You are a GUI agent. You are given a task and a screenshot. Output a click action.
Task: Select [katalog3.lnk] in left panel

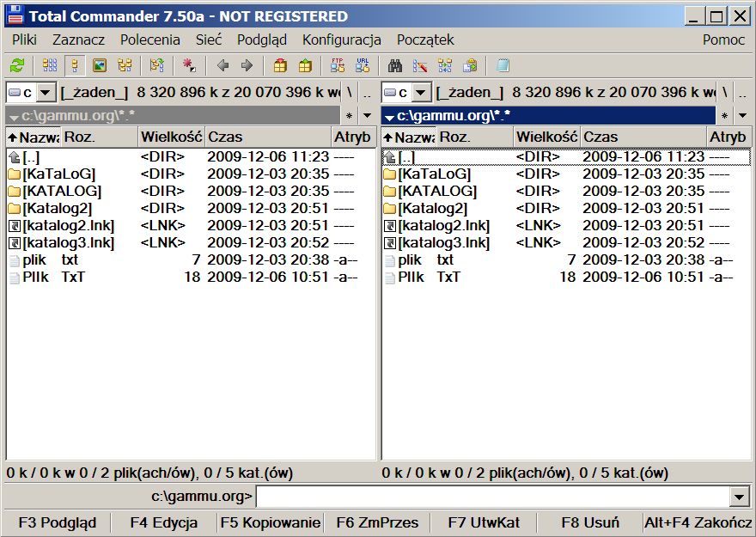click(x=191, y=242)
